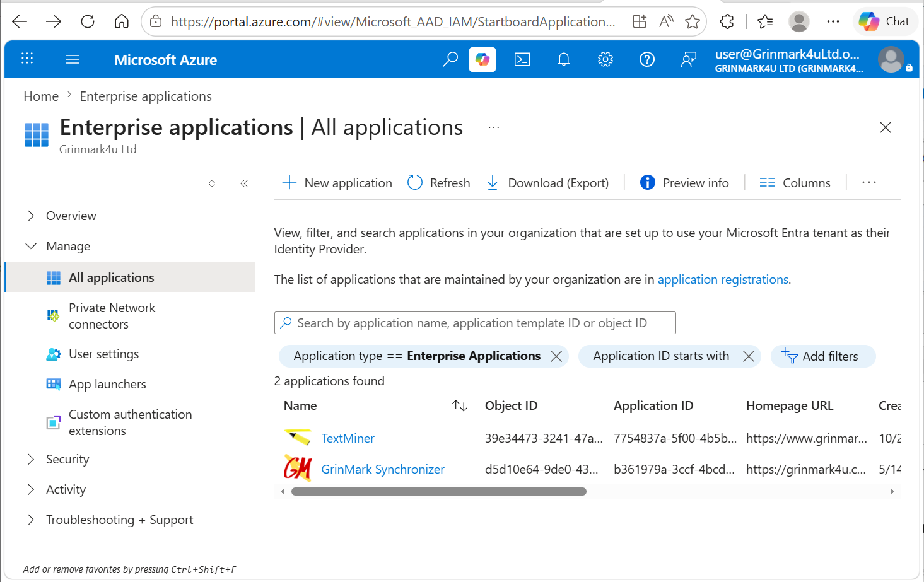Open Copilot in the Azure header
Viewport: 924px width, 582px height.
pos(482,59)
